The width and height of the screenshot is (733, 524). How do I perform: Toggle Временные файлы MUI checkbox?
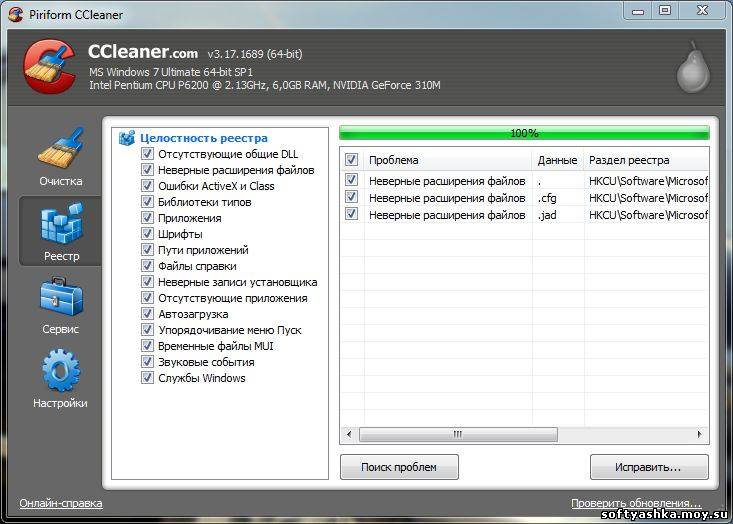[x=147, y=346]
